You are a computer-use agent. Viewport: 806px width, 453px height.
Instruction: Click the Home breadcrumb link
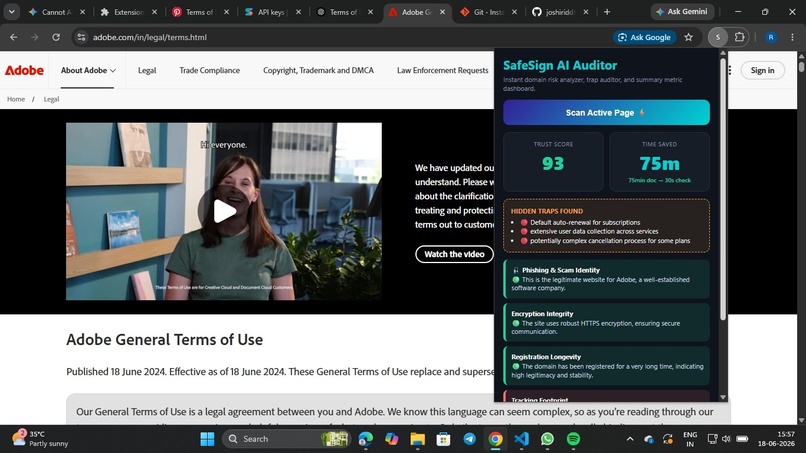pyautogui.click(x=16, y=99)
